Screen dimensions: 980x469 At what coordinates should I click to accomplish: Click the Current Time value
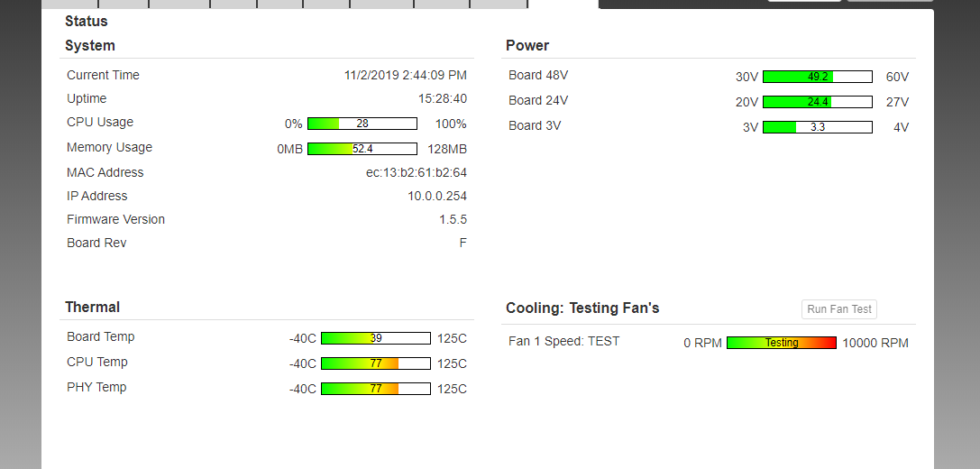pos(405,75)
